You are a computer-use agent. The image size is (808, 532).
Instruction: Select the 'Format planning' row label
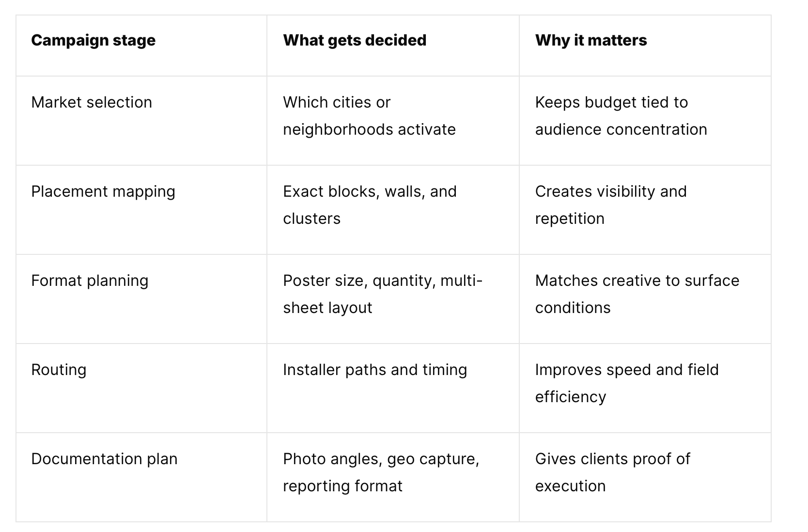coord(90,281)
